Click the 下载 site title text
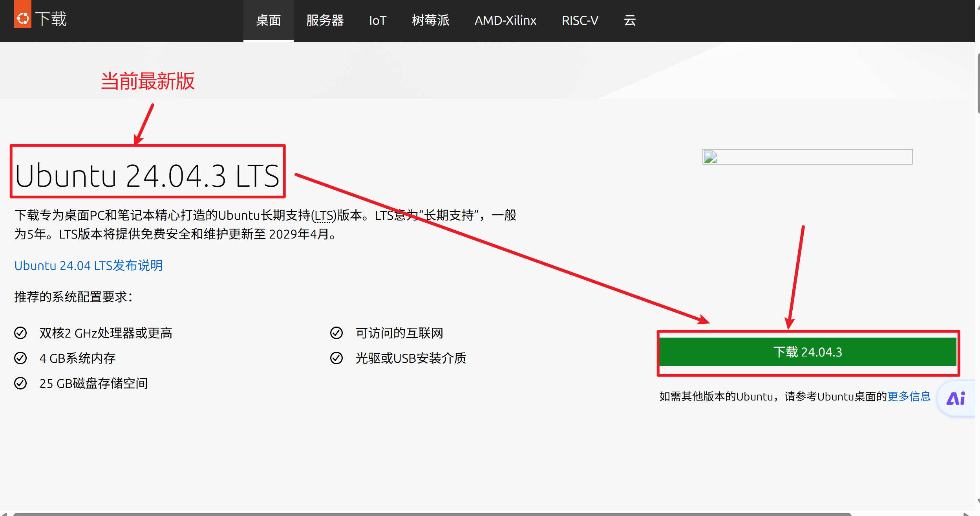The height and width of the screenshot is (516, 980). (x=51, y=19)
